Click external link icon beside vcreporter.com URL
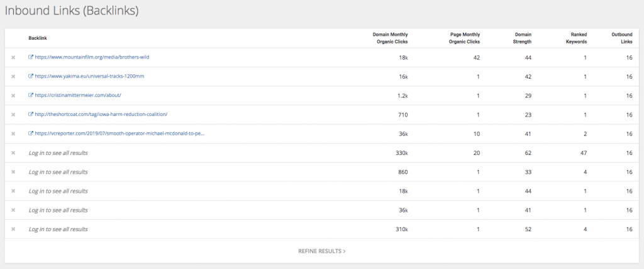 coord(30,134)
